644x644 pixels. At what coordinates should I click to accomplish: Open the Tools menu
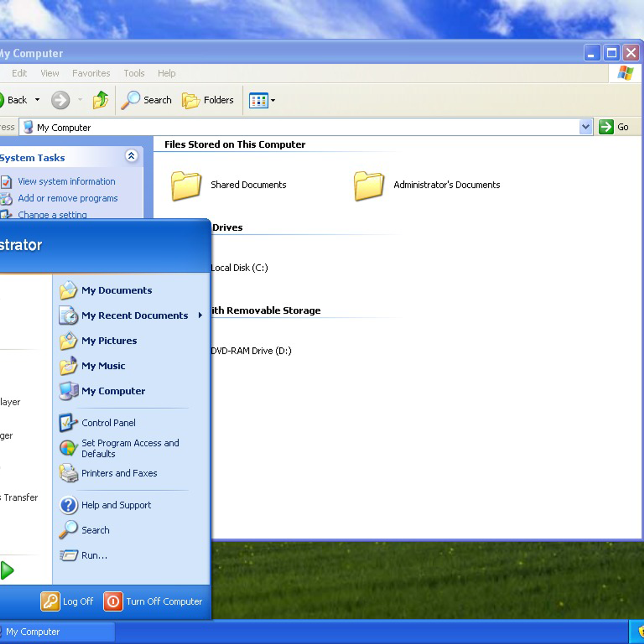[x=134, y=73]
